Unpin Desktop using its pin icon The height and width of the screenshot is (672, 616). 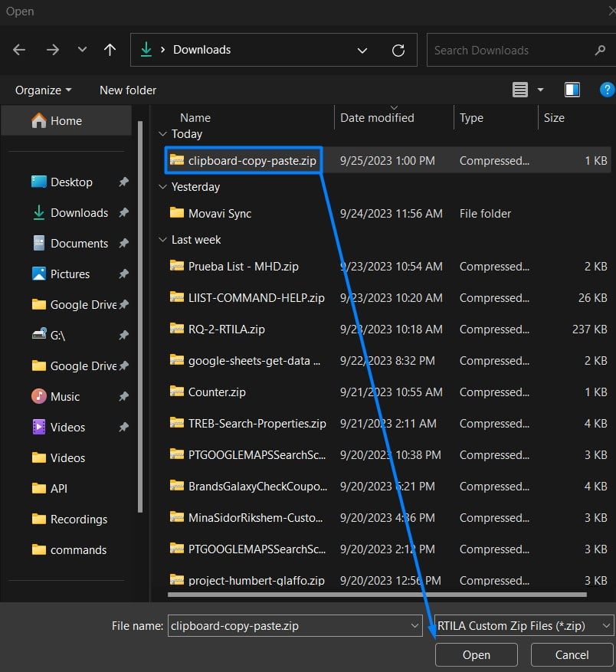pyautogui.click(x=123, y=182)
